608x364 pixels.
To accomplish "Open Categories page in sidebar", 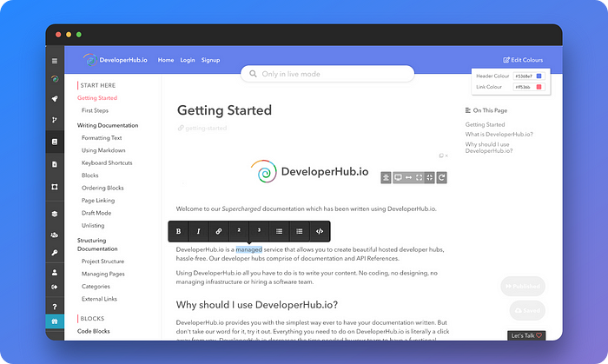I will point(96,287).
